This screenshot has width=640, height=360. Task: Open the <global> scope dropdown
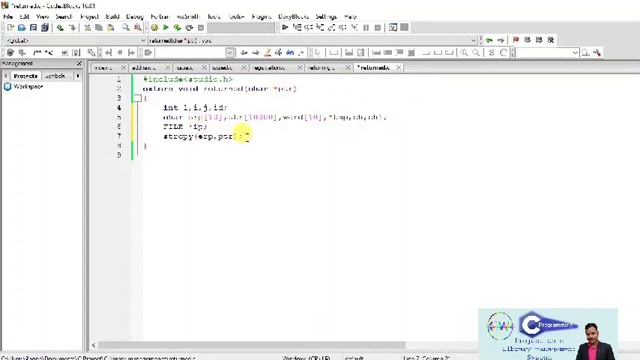143,40
